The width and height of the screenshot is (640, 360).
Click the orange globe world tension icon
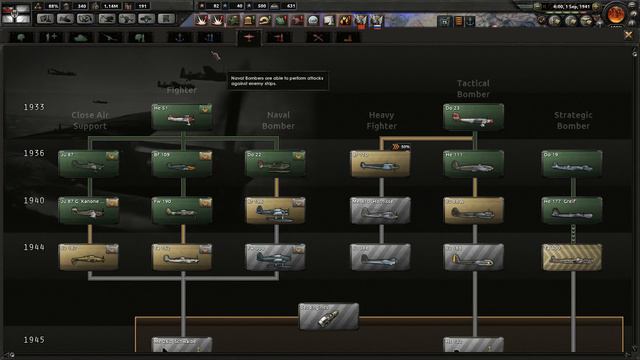click(616, 14)
